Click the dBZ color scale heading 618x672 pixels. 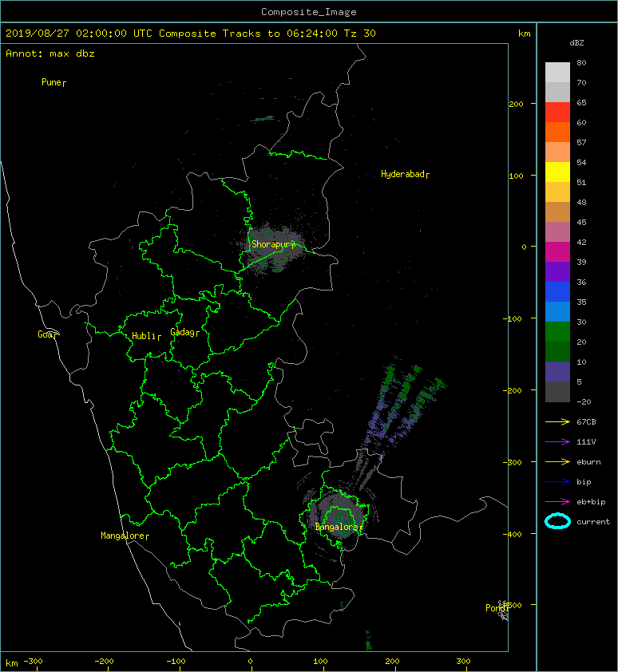576,43
